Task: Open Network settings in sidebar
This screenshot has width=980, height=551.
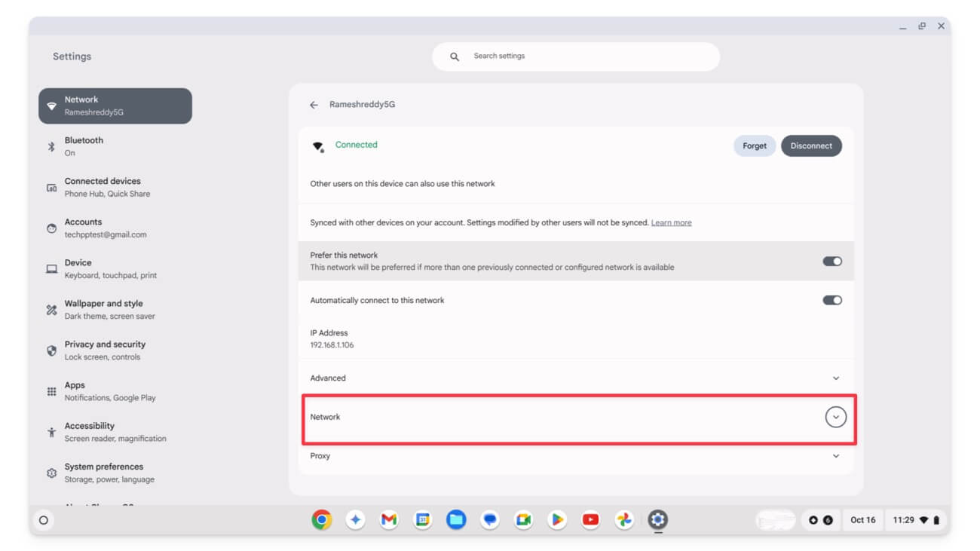Action: [x=115, y=106]
